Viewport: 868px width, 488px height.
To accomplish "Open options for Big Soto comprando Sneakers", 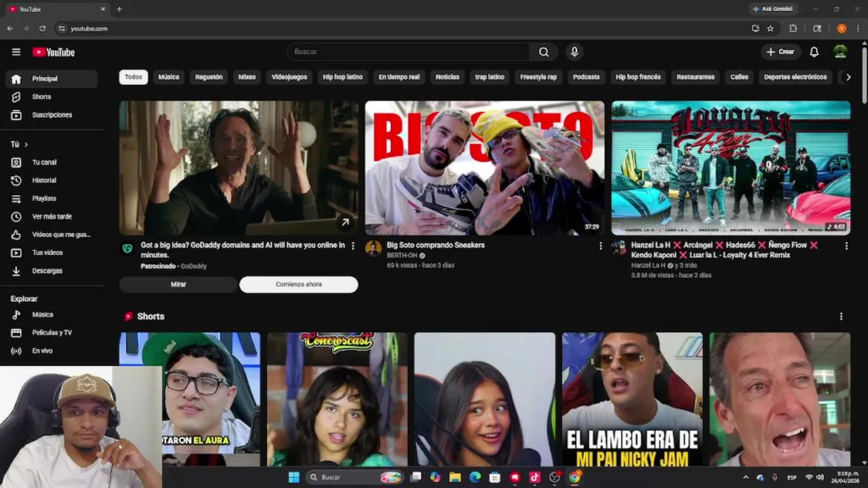I will [x=600, y=246].
